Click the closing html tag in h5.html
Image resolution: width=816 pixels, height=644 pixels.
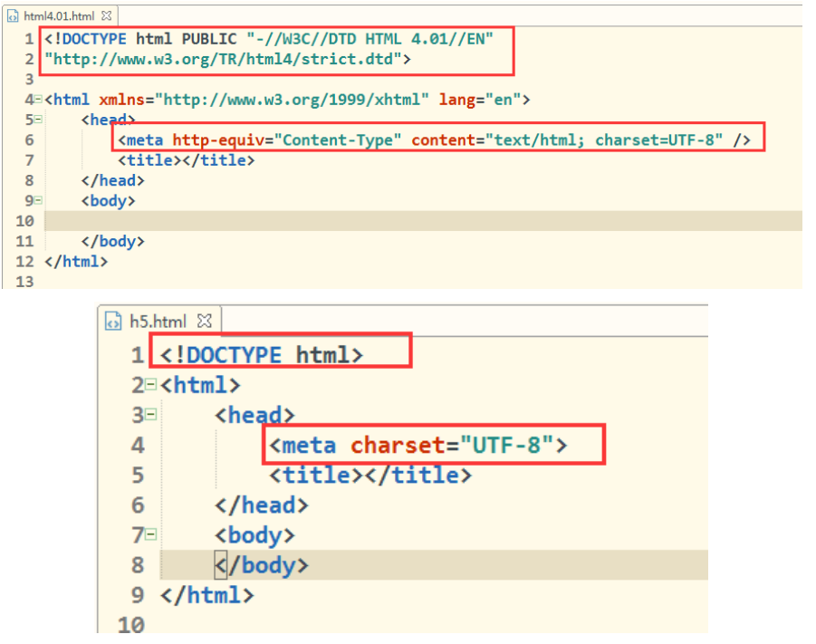(x=207, y=595)
